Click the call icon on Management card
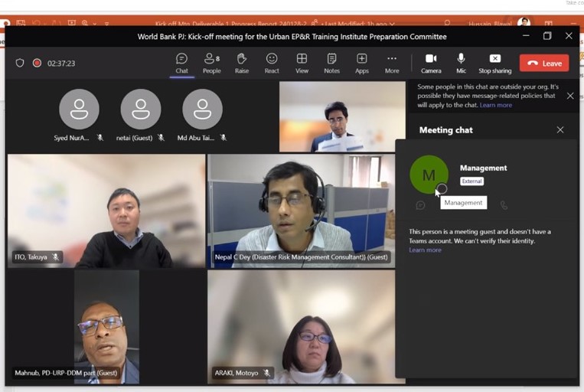The width and height of the screenshot is (584, 392). [x=504, y=205]
